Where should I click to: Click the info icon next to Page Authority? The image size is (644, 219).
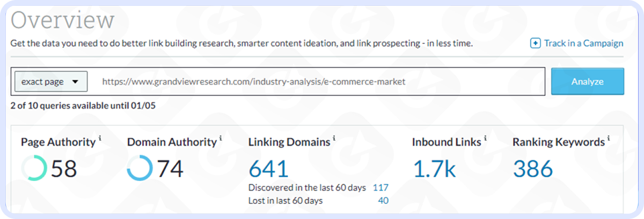(100, 139)
